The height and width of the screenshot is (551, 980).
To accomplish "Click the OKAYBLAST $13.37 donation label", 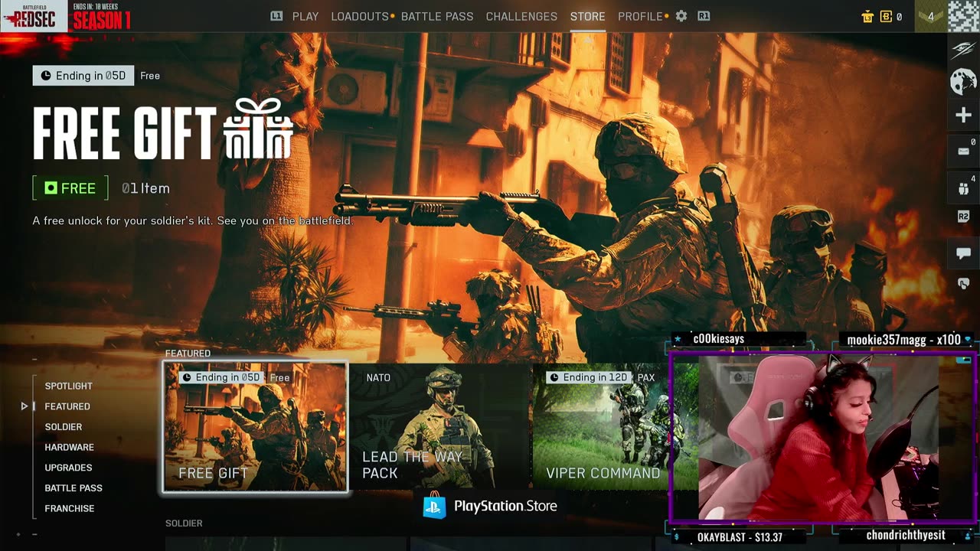I will [740, 537].
